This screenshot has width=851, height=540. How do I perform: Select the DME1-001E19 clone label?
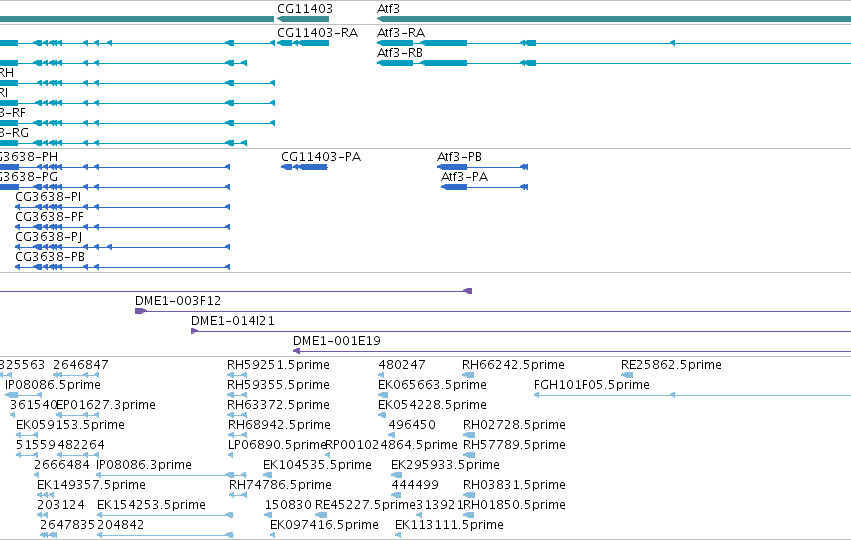click(x=336, y=341)
